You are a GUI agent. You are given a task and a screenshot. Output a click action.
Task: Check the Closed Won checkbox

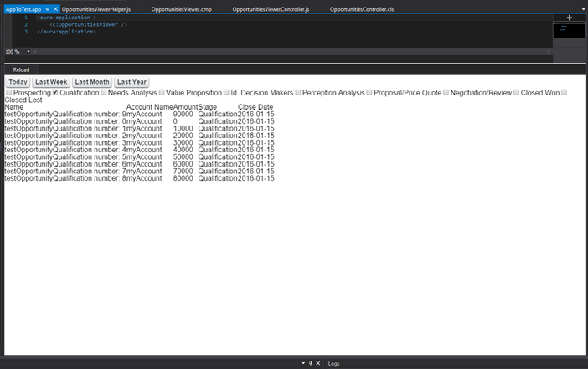pyautogui.click(x=516, y=92)
